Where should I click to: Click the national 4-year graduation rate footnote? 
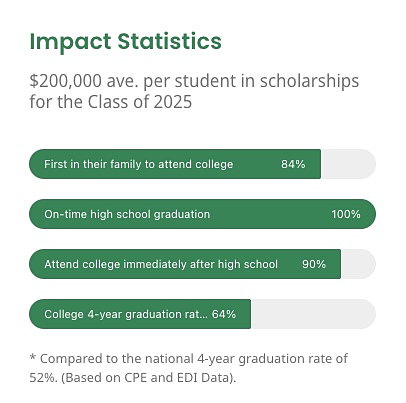(189, 368)
